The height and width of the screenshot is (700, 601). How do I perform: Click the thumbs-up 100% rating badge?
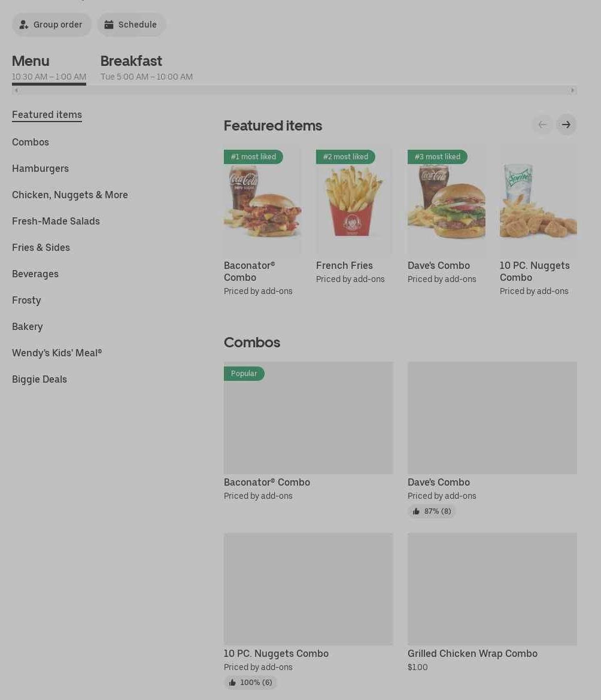coord(250,682)
